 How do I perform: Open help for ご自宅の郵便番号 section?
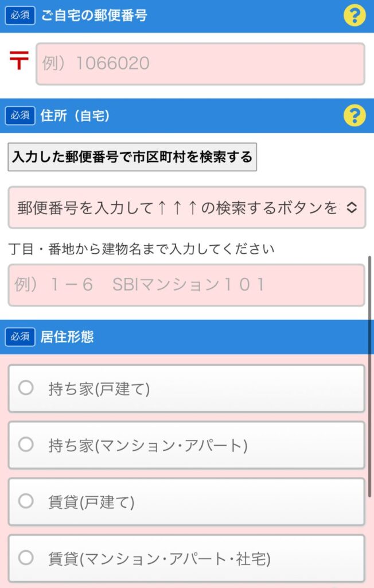coord(354,16)
